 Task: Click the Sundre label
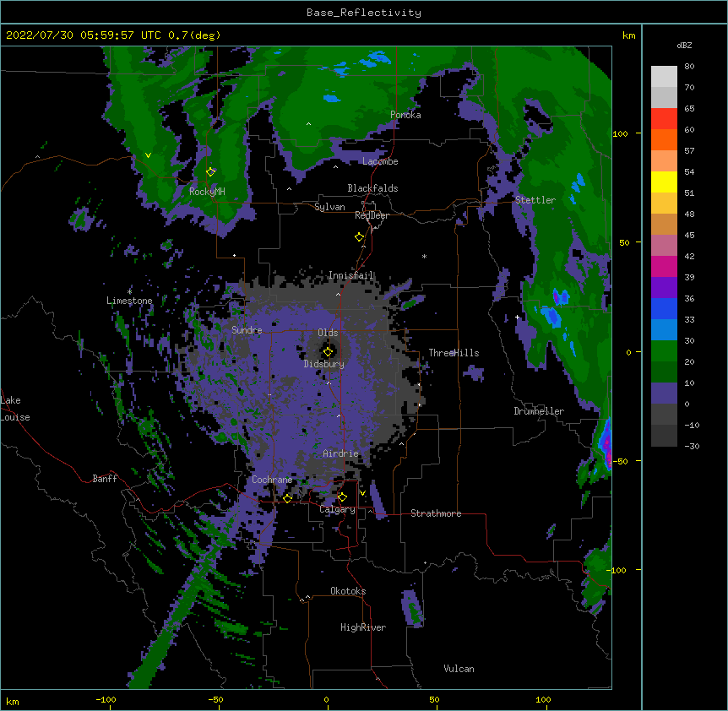(247, 330)
